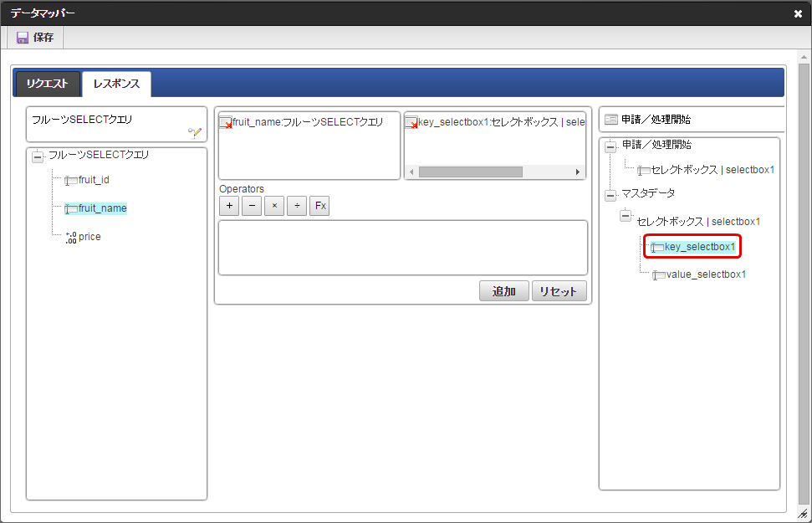Select the 申請／処理開始 tree node label

656,145
